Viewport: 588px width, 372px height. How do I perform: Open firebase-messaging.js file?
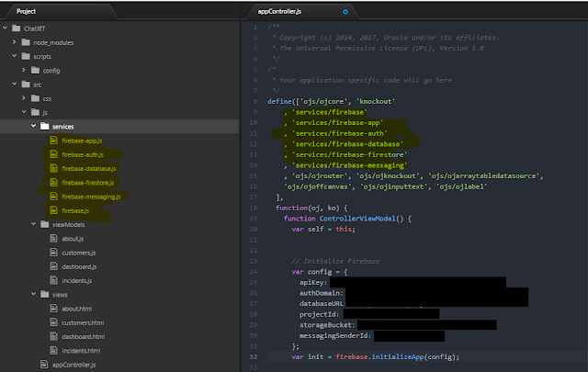pos(91,197)
